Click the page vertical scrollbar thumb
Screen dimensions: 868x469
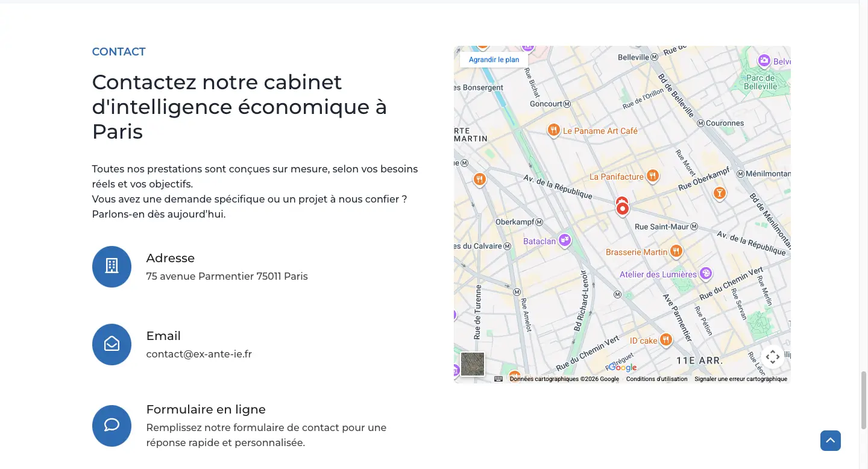pyautogui.click(x=864, y=400)
